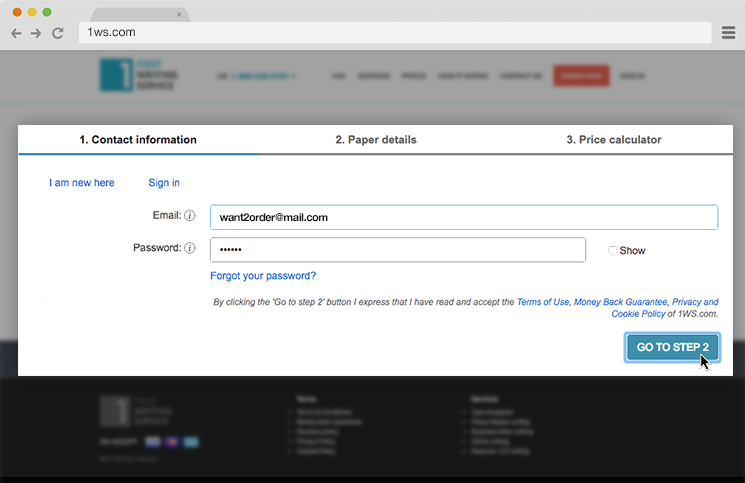
Task: Click the Email input field
Action: click(x=463, y=217)
